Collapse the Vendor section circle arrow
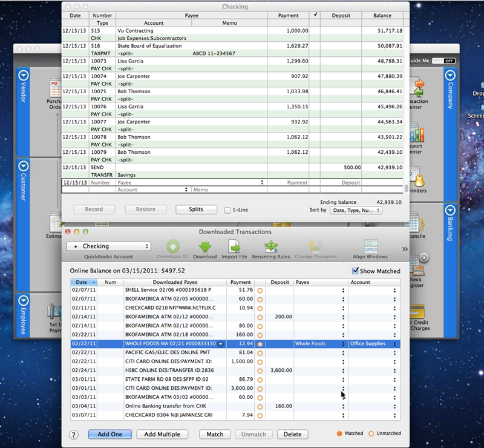This screenshot has width=484, height=448. click(x=24, y=76)
